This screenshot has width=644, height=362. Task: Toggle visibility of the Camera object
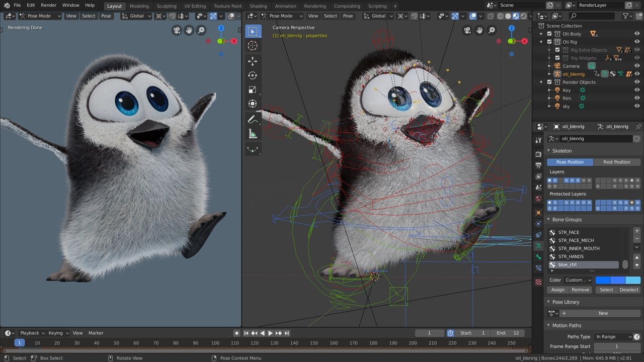pyautogui.click(x=637, y=66)
